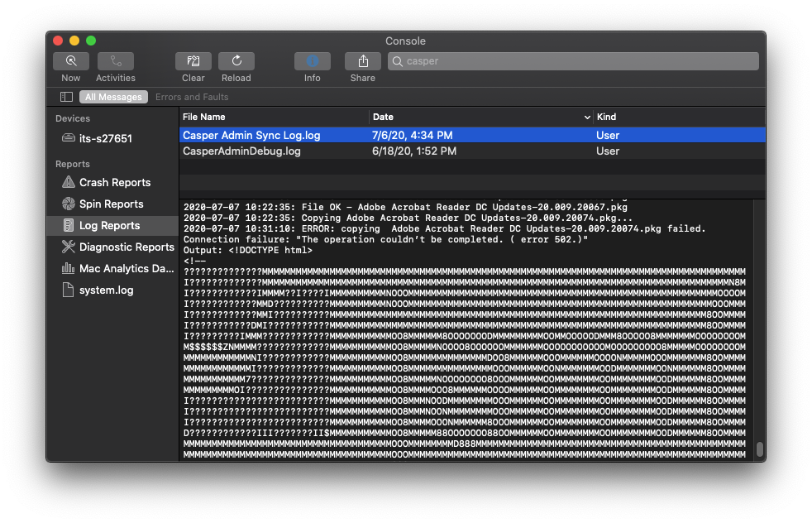Click date 7/6/20, 4:34 PM cell
Screen dimensions: 812x523
click(x=413, y=135)
